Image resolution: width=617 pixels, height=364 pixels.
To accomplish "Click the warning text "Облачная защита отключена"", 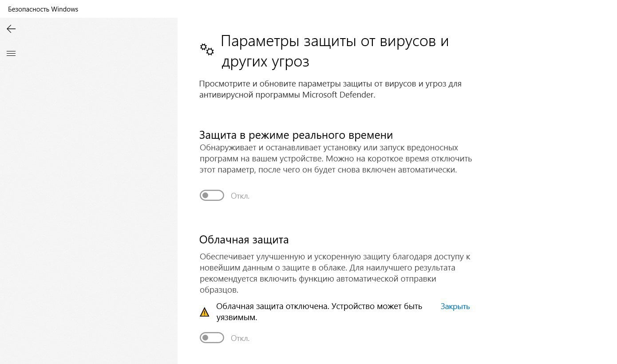I will (x=318, y=306).
